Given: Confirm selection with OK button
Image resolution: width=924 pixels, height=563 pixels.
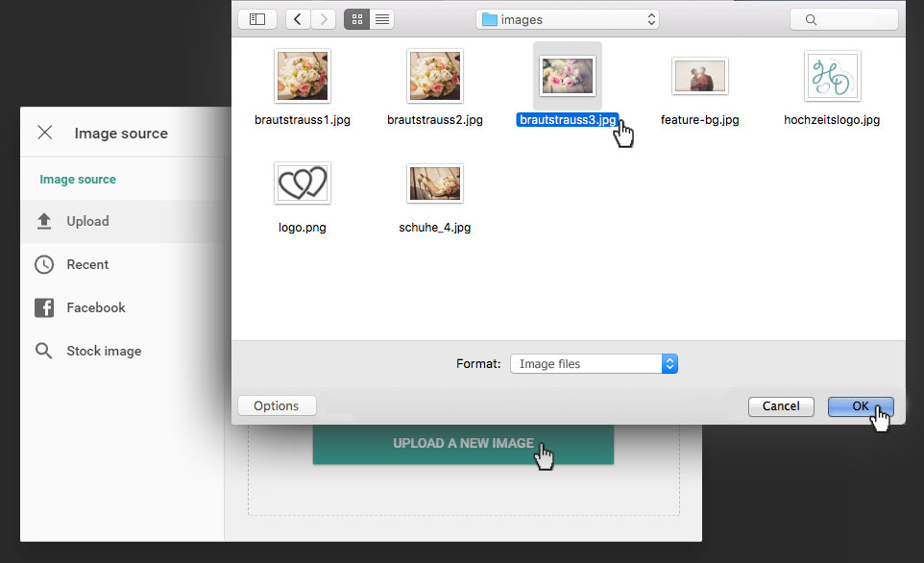Looking at the screenshot, I should 861,406.
